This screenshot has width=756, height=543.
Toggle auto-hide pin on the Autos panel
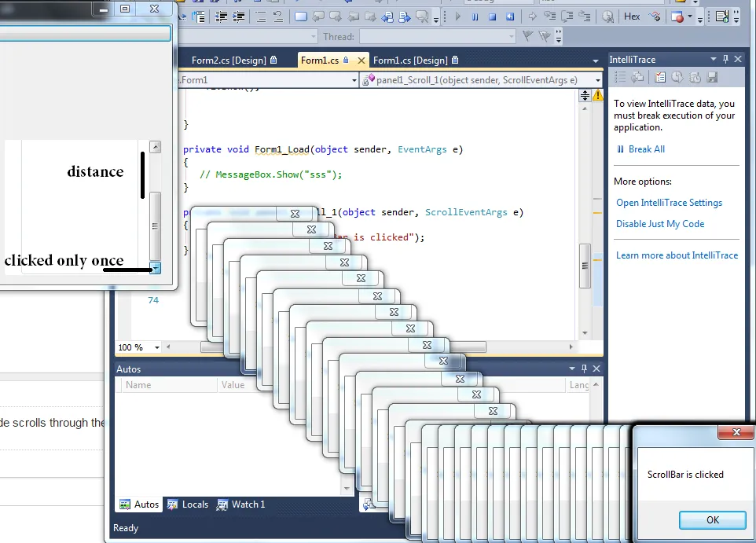coord(582,369)
